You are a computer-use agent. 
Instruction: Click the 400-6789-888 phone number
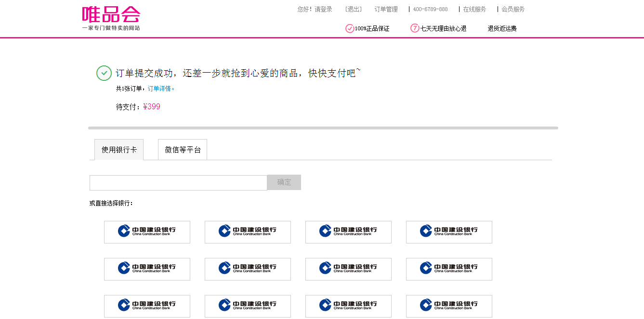tap(430, 9)
